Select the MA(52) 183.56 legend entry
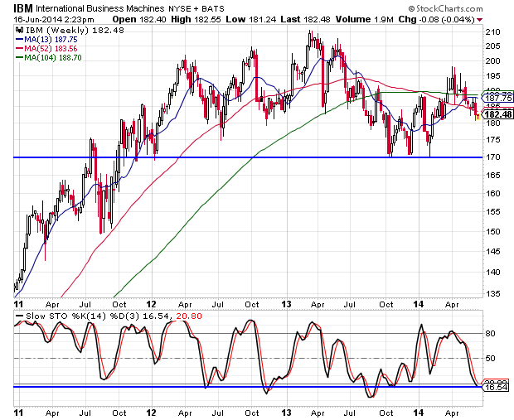Image resolution: width=514 pixels, height=420 pixels. click(x=51, y=49)
